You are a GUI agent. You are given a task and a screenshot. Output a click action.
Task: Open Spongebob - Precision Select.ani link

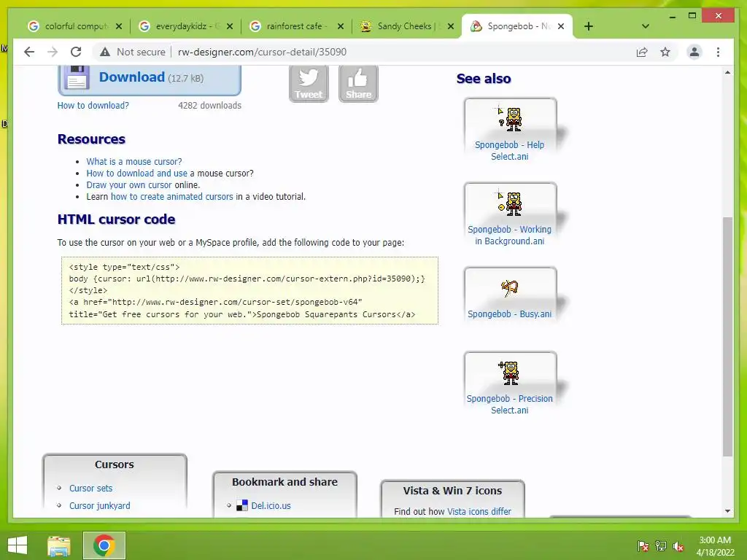(x=509, y=404)
